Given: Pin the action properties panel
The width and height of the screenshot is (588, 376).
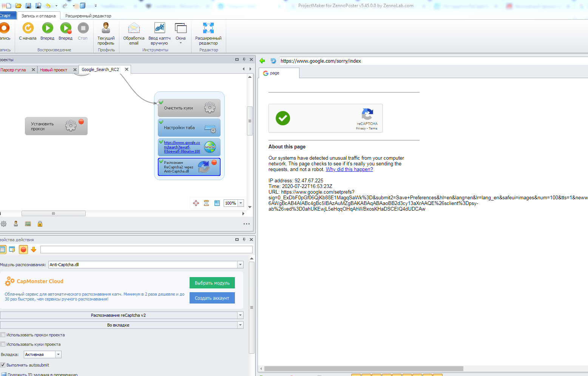Looking at the screenshot, I should point(244,239).
